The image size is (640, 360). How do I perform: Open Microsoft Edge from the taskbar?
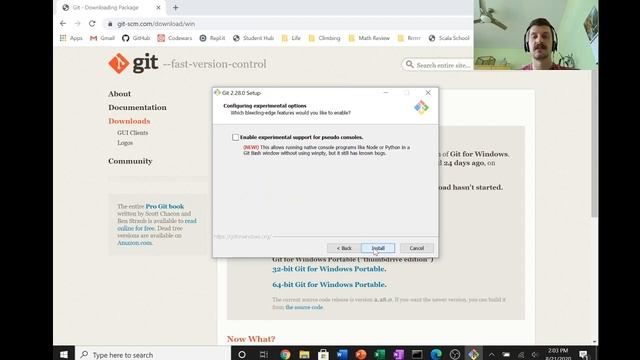pos(436,355)
